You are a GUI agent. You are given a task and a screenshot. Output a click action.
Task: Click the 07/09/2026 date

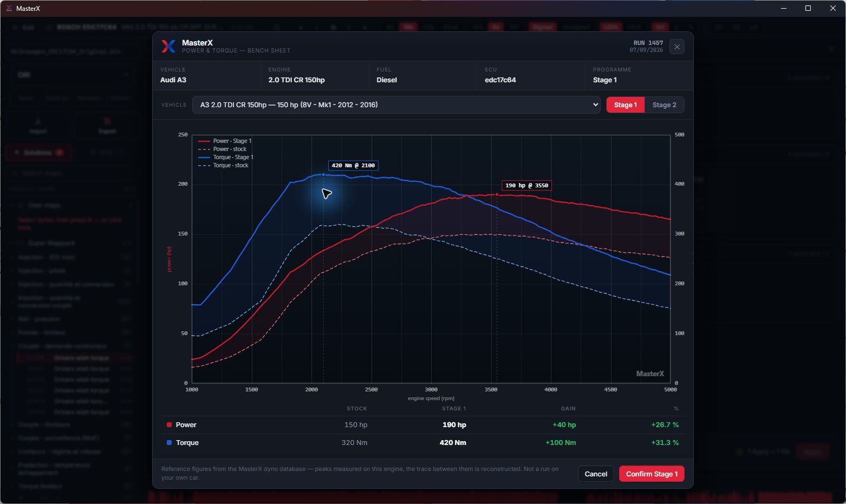tap(646, 50)
